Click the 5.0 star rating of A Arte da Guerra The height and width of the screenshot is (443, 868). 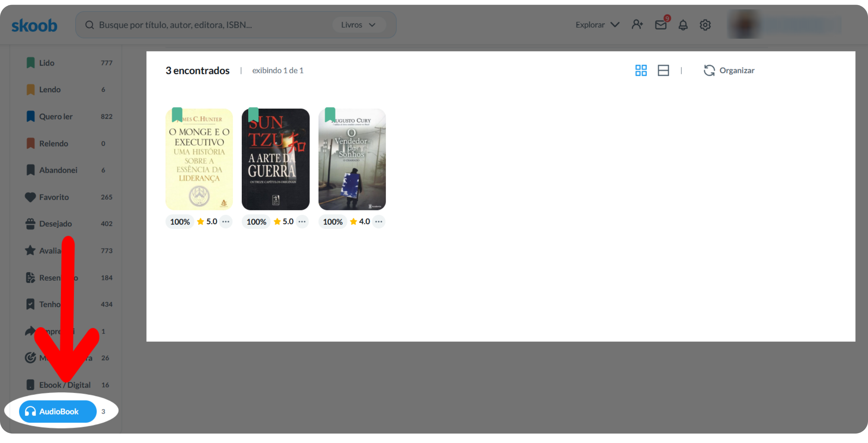tap(284, 221)
